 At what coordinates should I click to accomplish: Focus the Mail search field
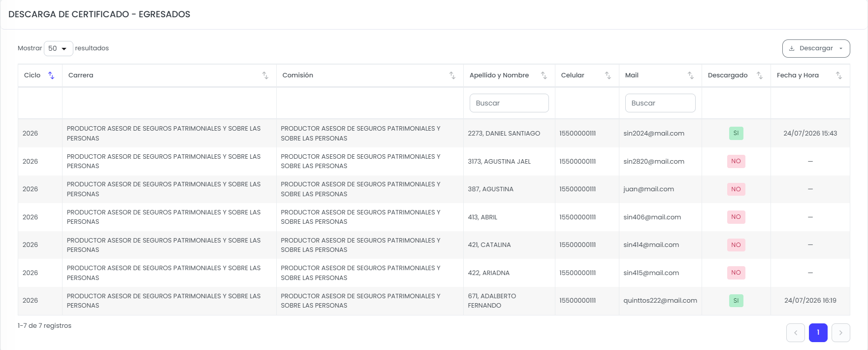(x=660, y=103)
